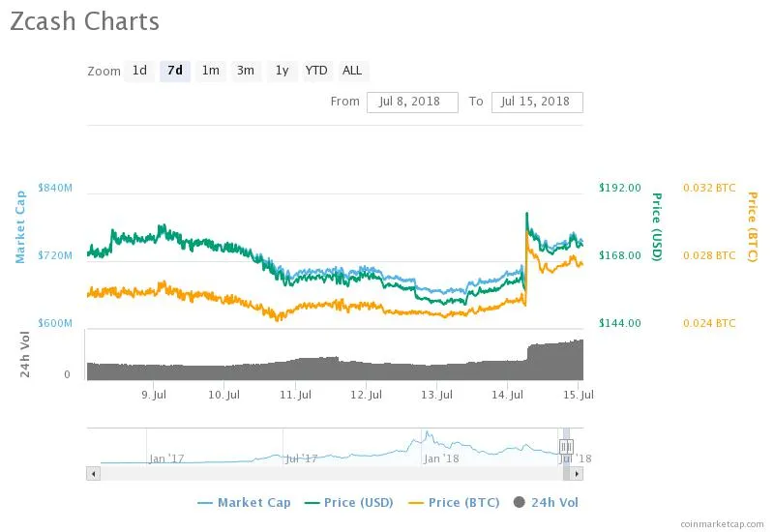Click the vertical Price (BTC) axis title
The image size is (774, 532).
[752, 227]
